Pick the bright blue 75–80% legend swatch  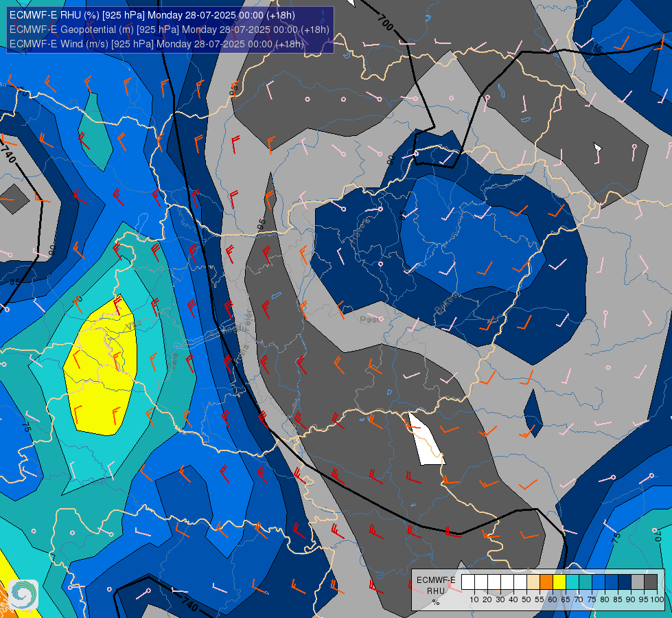[x=599, y=582]
